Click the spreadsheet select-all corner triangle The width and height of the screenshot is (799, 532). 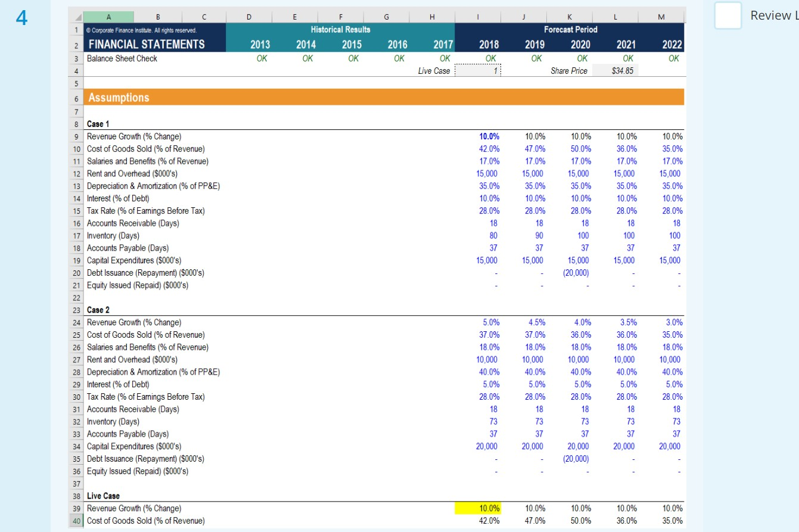point(77,18)
